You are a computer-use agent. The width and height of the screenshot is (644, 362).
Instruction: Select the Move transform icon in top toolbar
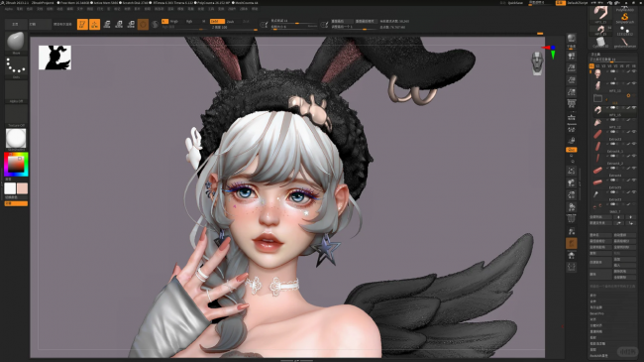pos(107,24)
